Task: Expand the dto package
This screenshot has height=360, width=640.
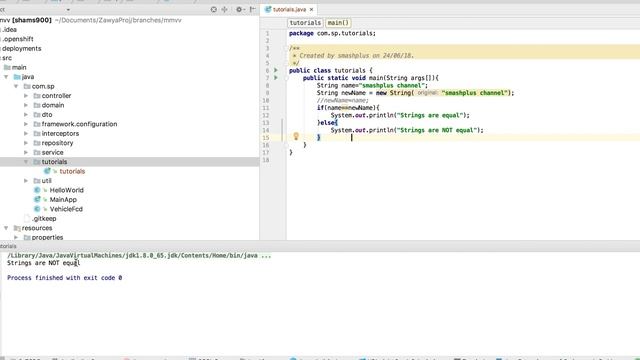Action: coord(26,115)
